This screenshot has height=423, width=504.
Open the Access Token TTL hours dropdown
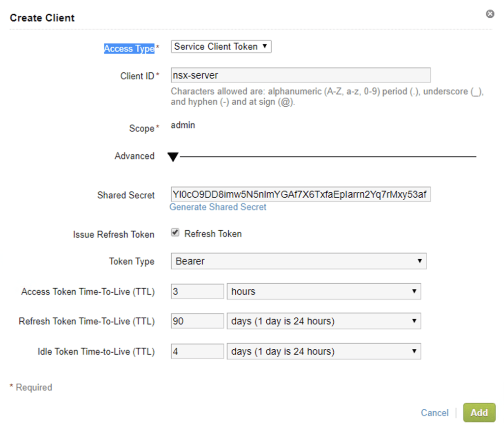click(x=323, y=291)
